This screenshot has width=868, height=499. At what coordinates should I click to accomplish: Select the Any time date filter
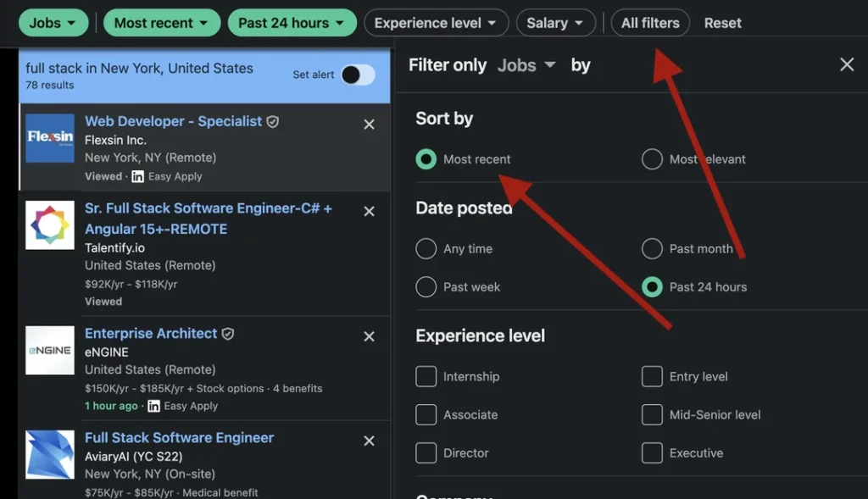click(x=426, y=248)
